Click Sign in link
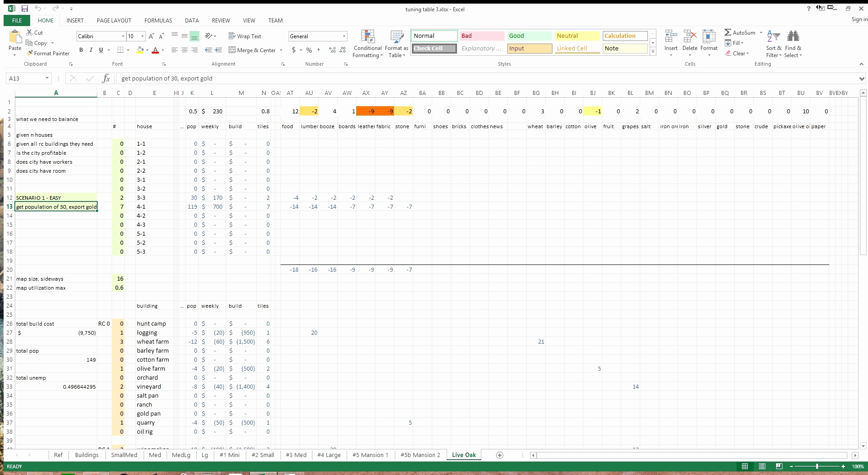 (859, 19)
